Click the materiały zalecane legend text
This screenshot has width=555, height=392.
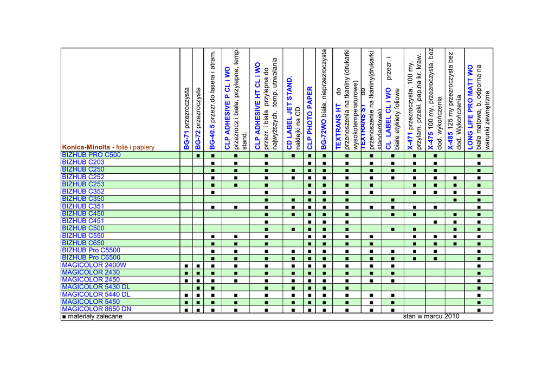[92, 317]
